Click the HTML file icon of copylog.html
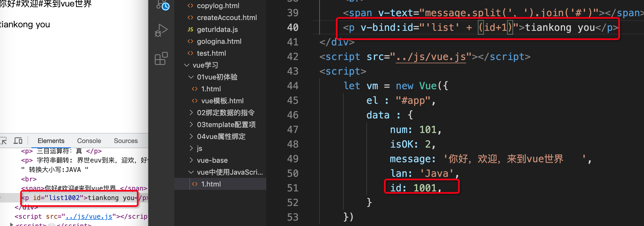644x226 pixels. point(190,6)
